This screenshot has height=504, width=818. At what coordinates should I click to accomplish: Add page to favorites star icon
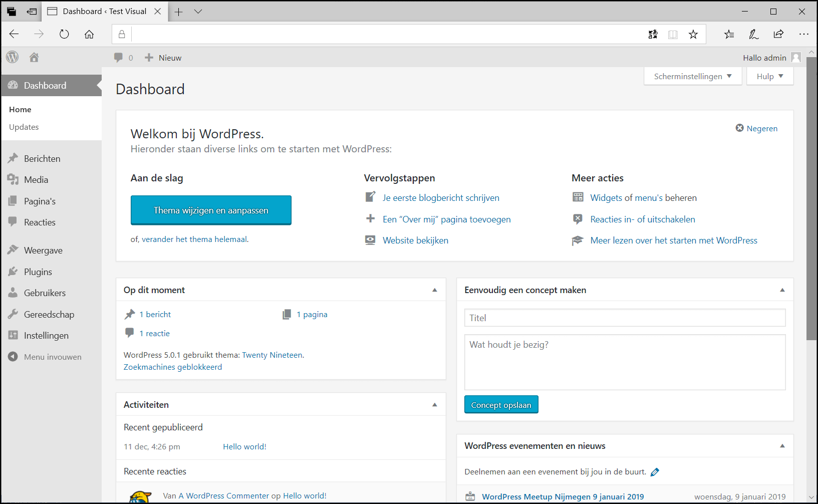[693, 34]
